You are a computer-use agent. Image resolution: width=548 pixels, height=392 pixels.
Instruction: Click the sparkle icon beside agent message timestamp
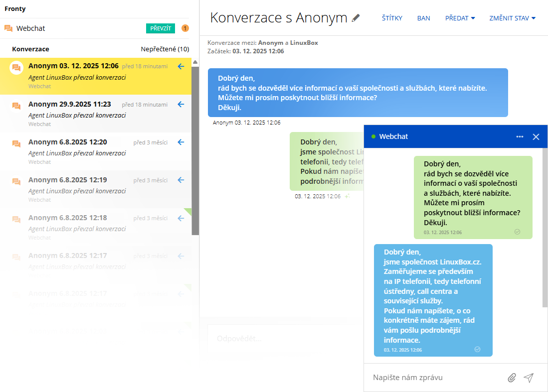348,196
